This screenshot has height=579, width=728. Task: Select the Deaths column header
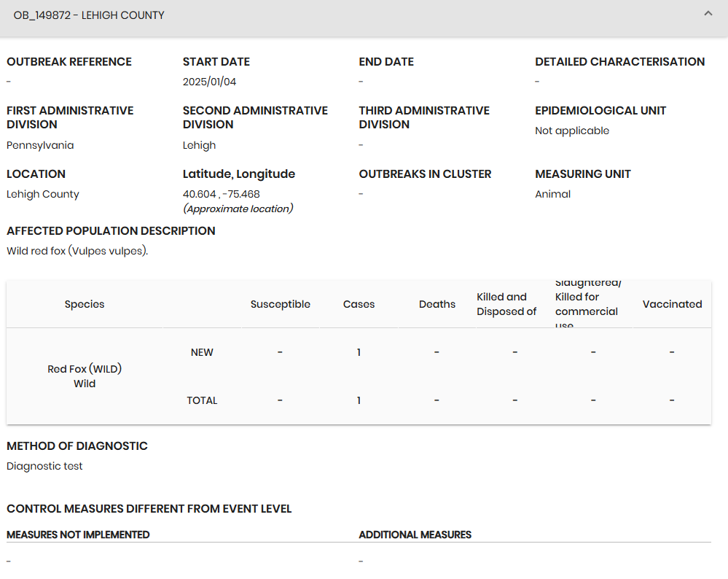pos(437,304)
